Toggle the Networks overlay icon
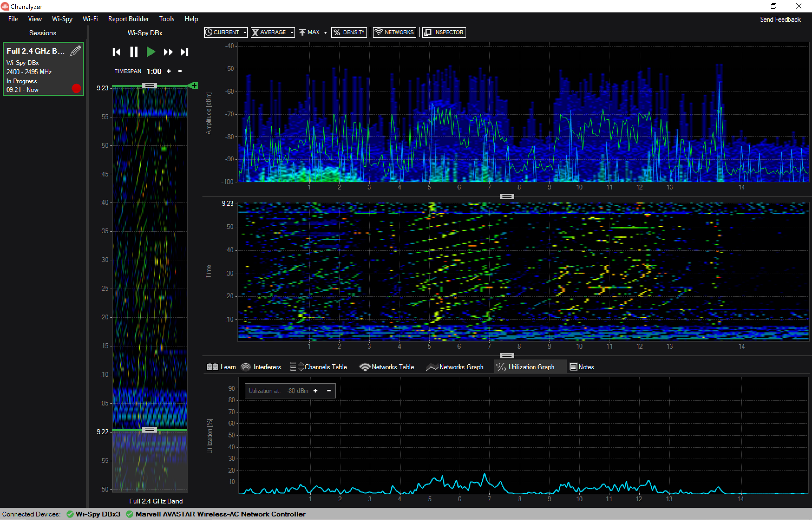This screenshot has width=812, height=520. click(394, 32)
